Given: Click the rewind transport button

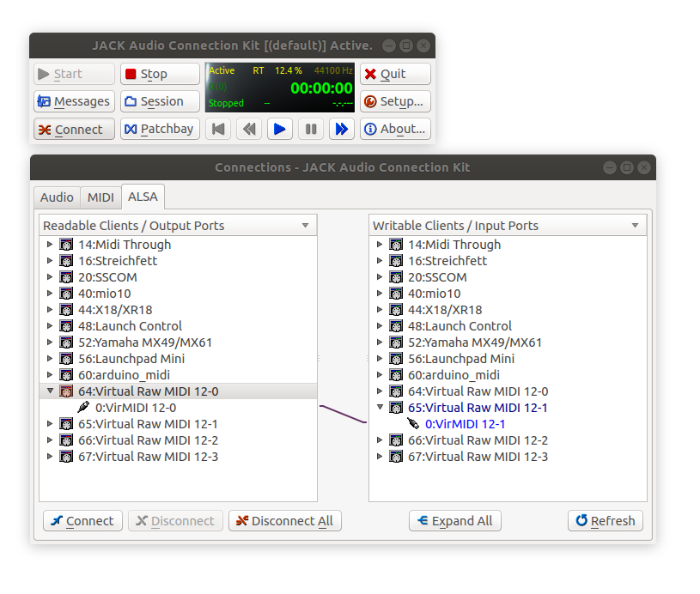Looking at the screenshot, I should tap(249, 129).
